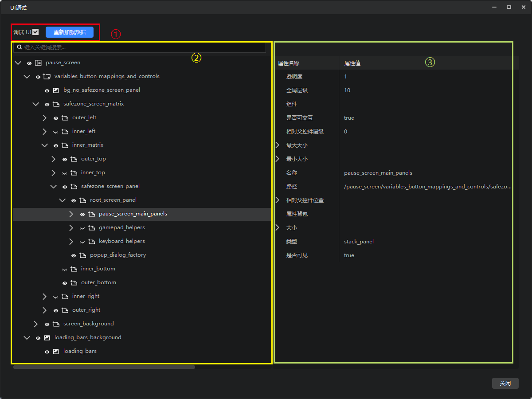The height and width of the screenshot is (399, 532).
Task: Click the panel icon beside popup_dialog_factory
Action: [82, 255]
